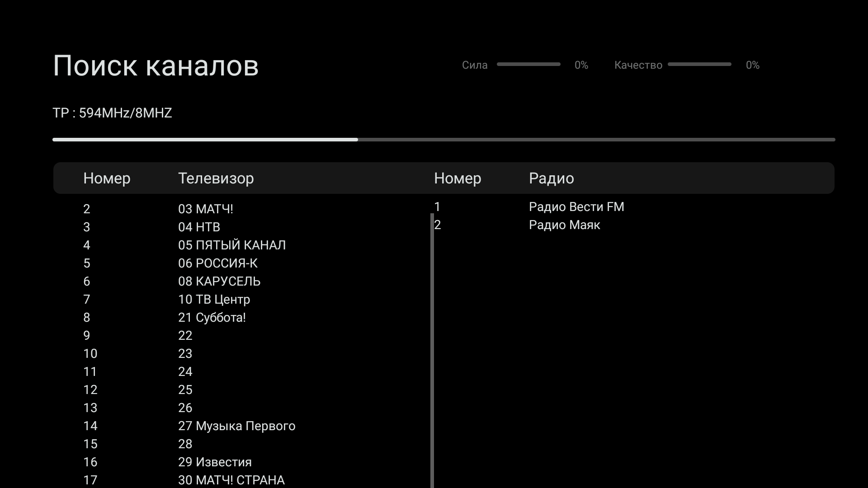Select the 29 Известия channel
This screenshot has height=488, width=868.
[x=215, y=462]
